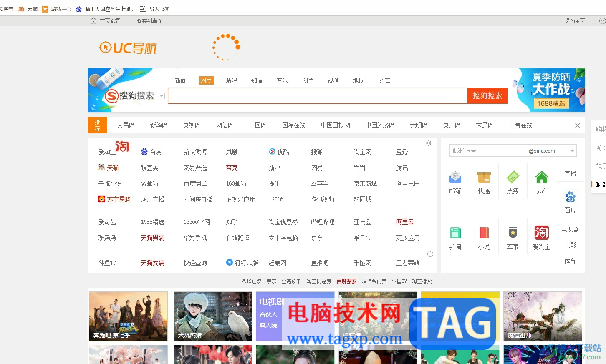Click the refresh icon beside 王者荣耀

click(x=430, y=254)
